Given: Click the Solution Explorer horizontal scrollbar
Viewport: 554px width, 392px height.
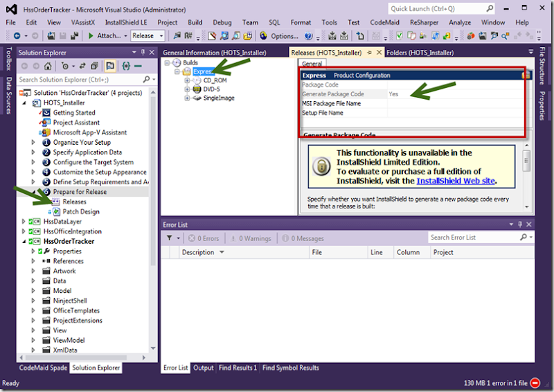Looking at the screenshot, I should pos(82,357).
